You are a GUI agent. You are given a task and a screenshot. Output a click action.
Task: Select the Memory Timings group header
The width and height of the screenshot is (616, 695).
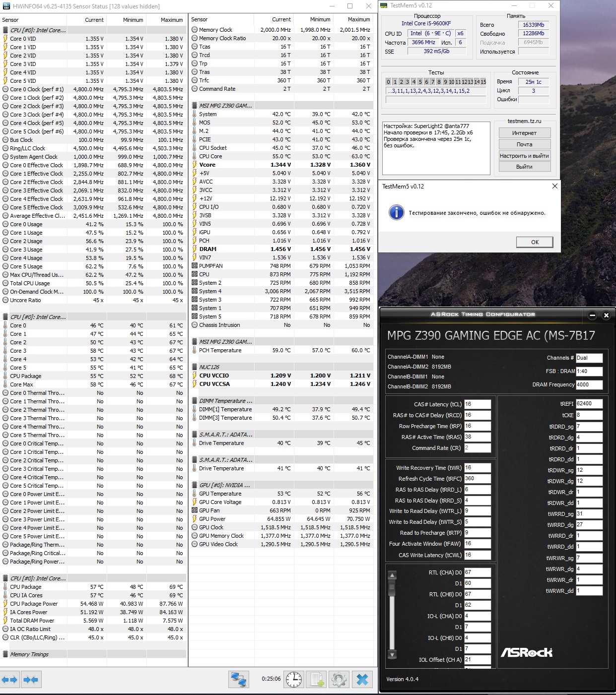coord(93,654)
